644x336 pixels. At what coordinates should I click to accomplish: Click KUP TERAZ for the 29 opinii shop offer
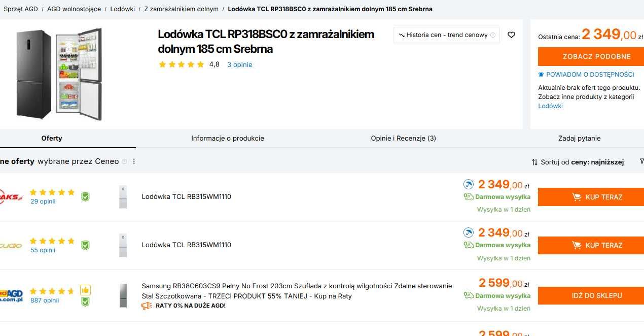591,197
